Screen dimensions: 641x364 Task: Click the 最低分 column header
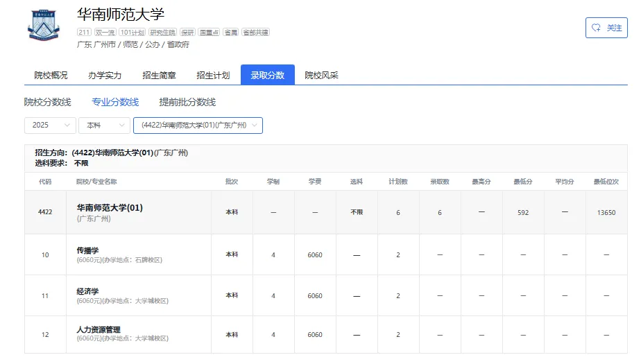point(523,182)
